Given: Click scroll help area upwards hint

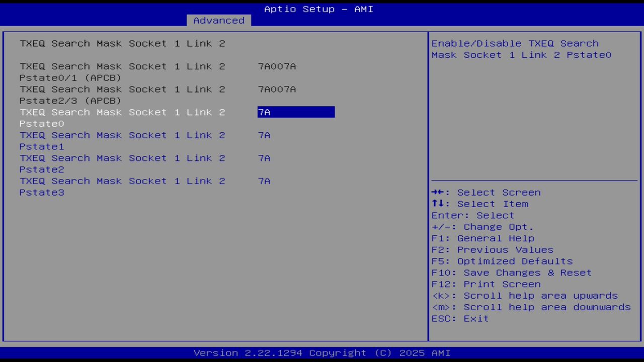Looking at the screenshot, I should tap(525, 295).
